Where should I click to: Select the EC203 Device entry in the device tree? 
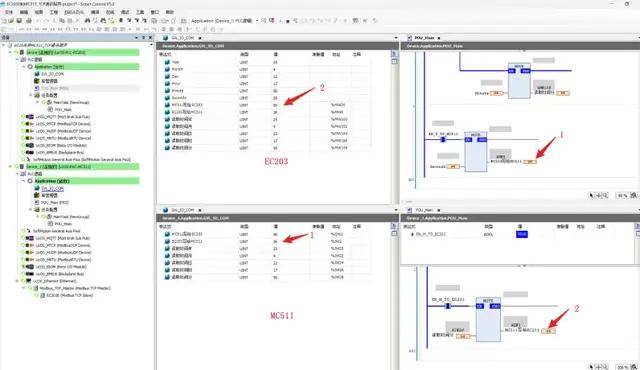click(x=56, y=52)
